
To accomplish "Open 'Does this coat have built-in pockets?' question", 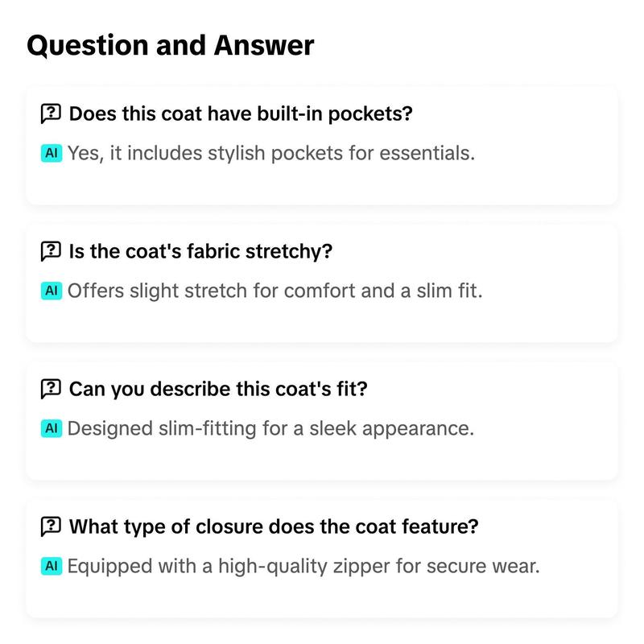I will click(x=241, y=114).
